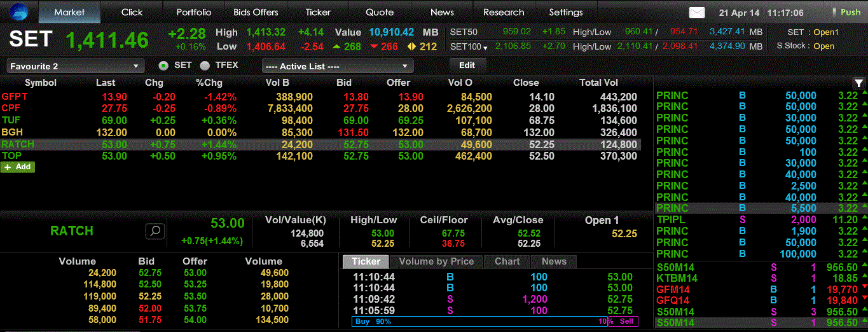Open the Active List dropdown
This screenshot has width=868, height=332.
click(338, 66)
